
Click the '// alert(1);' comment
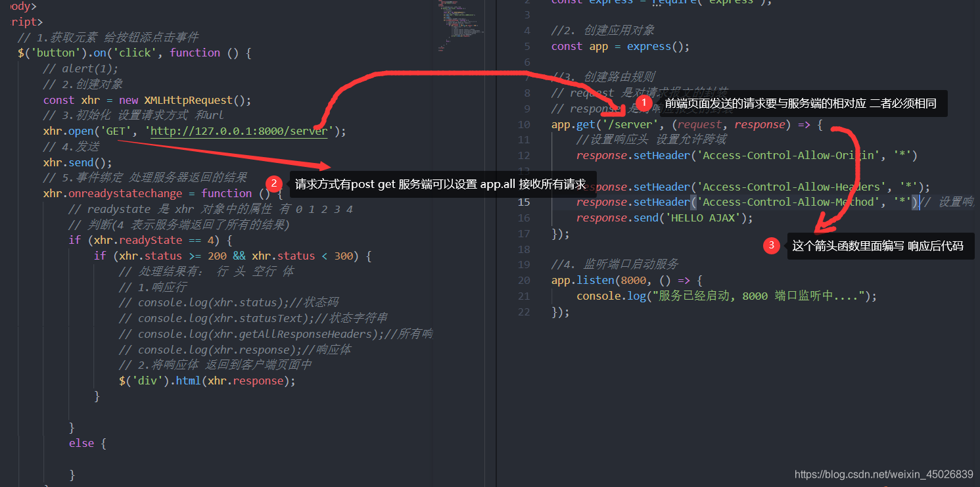(80, 69)
